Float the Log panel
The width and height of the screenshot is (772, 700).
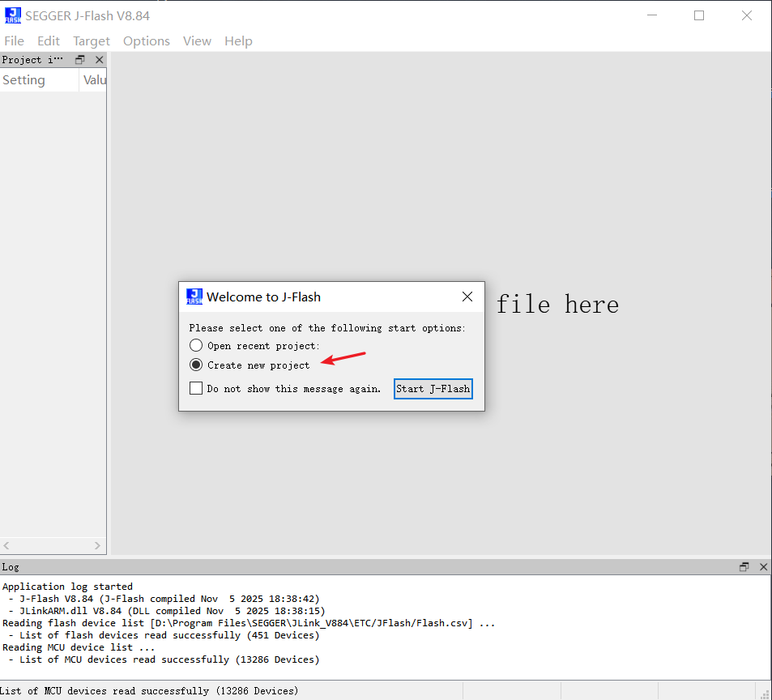point(744,566)
